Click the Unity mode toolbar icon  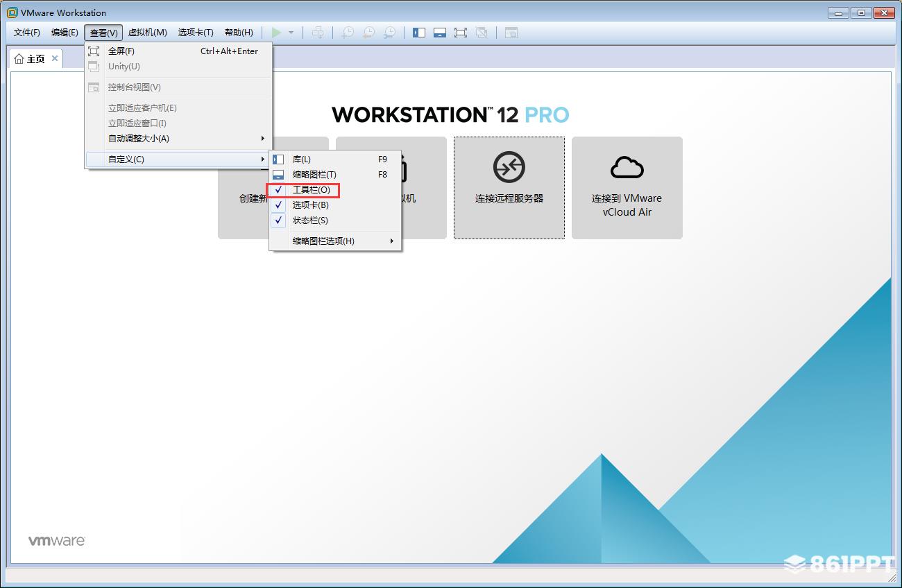482,33
